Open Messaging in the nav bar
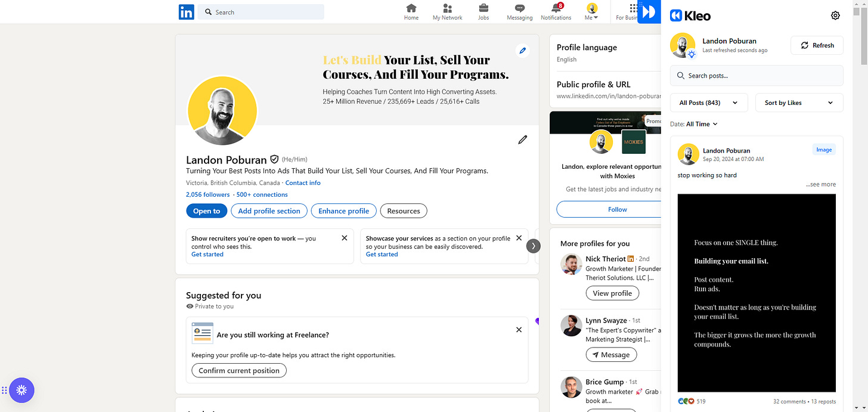 pos(520,12)
